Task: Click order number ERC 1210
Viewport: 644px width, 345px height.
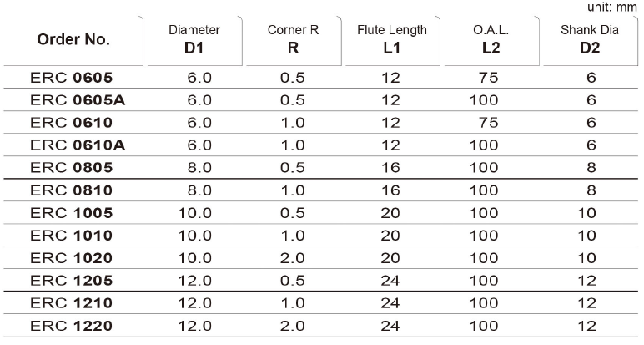Action: [x=72, y=303]
